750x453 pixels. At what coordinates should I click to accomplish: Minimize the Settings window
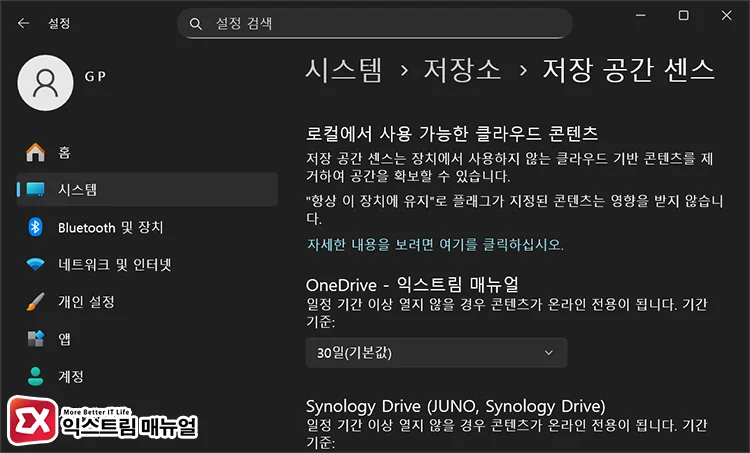click(641, 15)
